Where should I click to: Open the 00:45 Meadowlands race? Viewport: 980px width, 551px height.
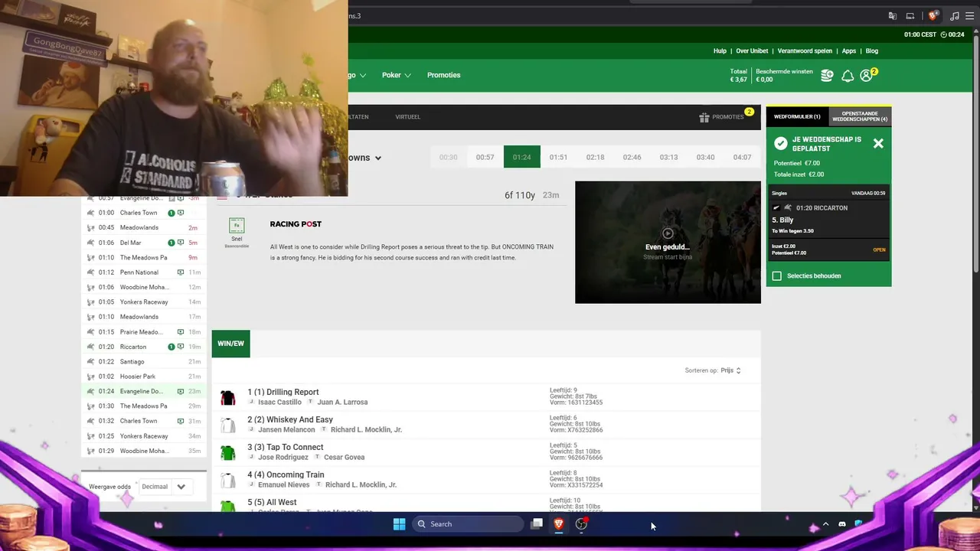click(143, 227)
